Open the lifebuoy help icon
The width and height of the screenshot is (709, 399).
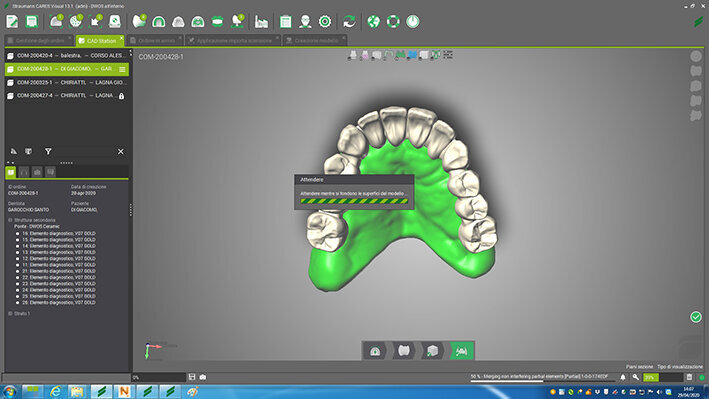pyautogui.click(x=393, y=21)
